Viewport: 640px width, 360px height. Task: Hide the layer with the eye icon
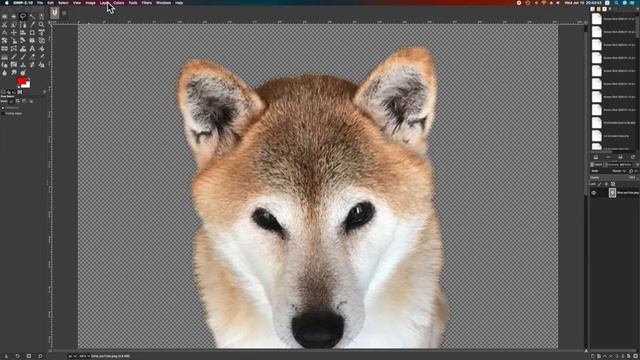coord(593,193)
